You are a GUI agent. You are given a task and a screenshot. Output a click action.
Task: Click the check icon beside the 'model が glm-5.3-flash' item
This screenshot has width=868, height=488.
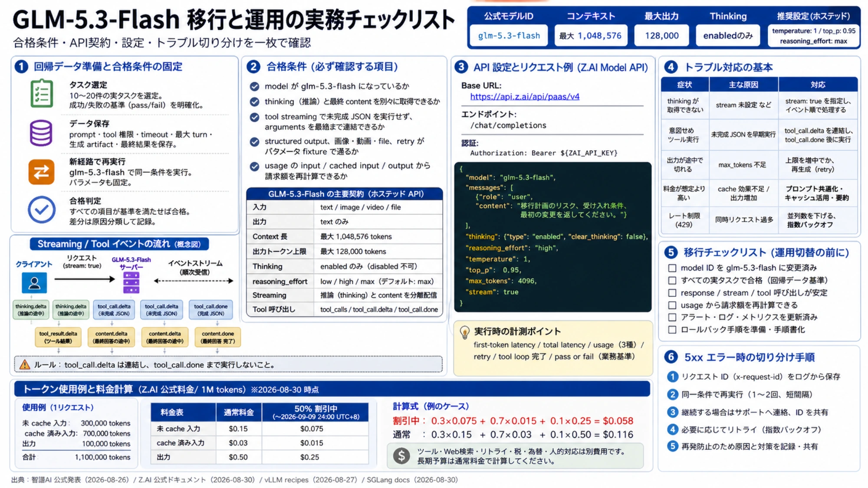click(255, 86)
